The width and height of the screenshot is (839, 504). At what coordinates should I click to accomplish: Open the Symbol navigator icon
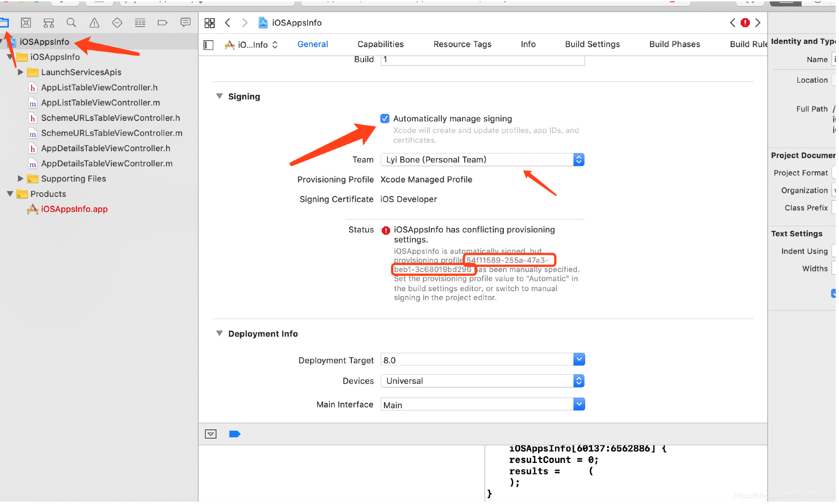click(49, 22)
